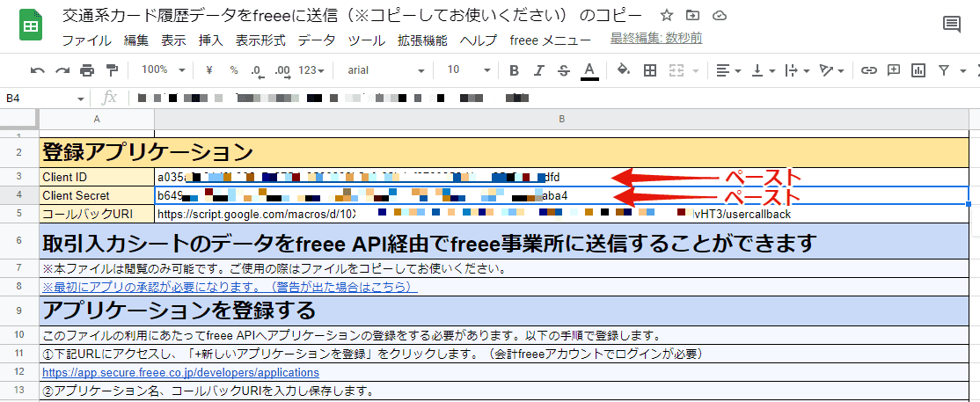
Task: Open the text wrapping dropdown
Action: point(798,70)
